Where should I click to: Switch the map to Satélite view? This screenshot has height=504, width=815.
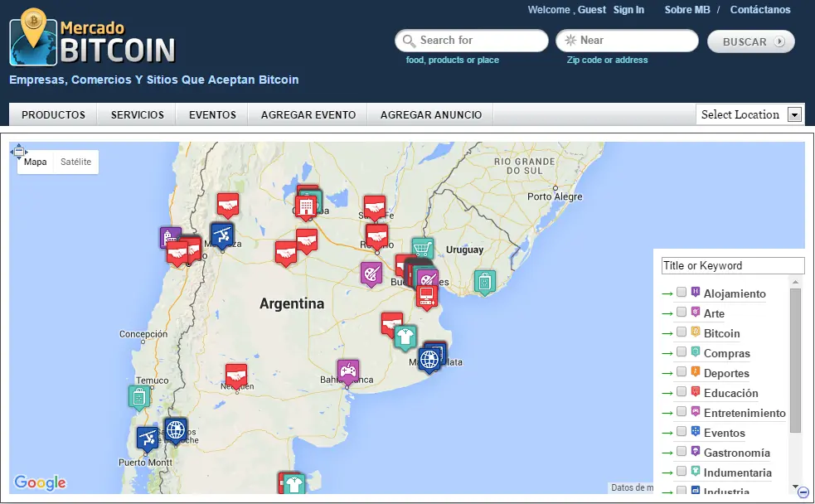(x=76, y=162)
